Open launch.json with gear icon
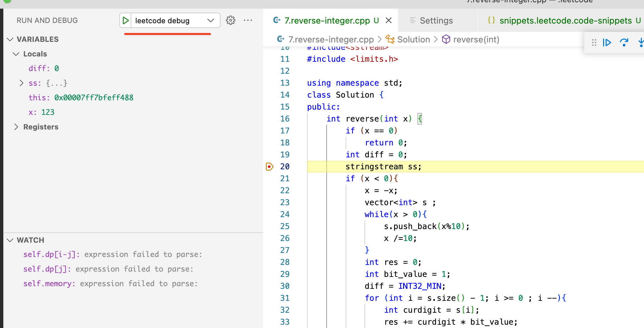Viewport: 644px width, 328px height. tap(231, 21)
